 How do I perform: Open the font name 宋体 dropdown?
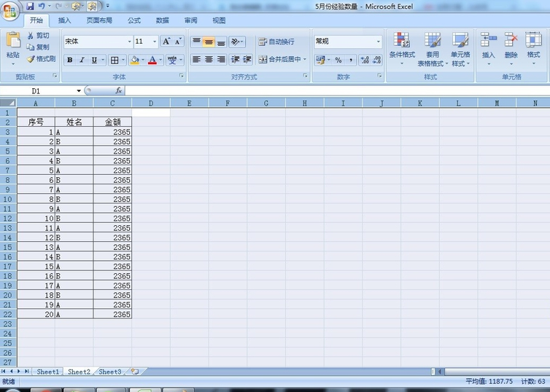[129, 42]
